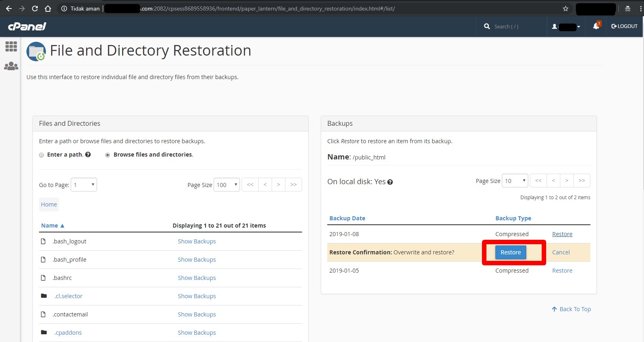Expand the Files Page Size 100 dropdown
644x342 pixels.
point(227,185)
